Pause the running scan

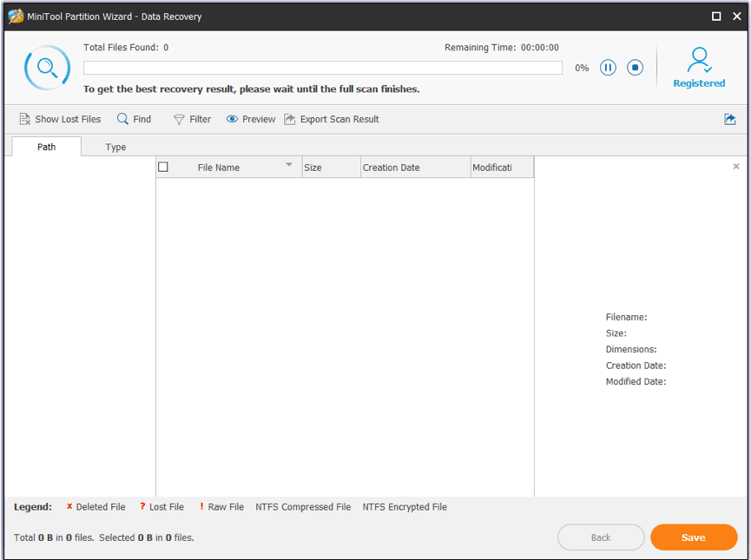608,68
